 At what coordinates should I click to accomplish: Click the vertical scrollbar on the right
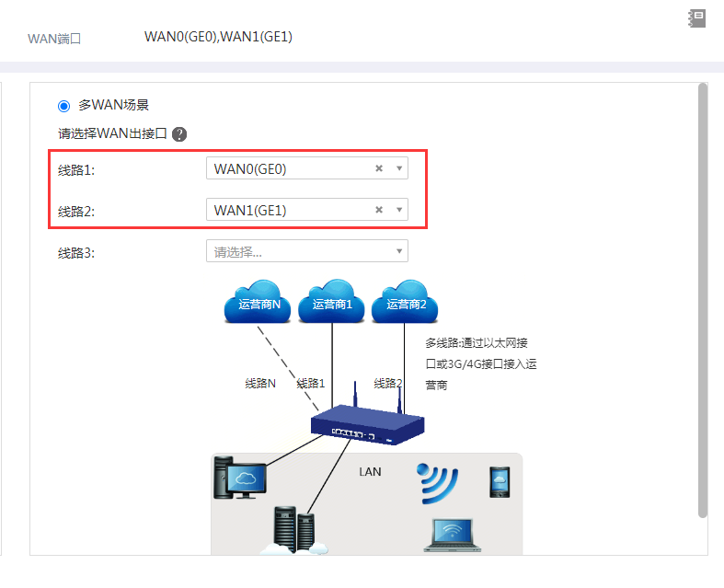[x=703, y=300]
